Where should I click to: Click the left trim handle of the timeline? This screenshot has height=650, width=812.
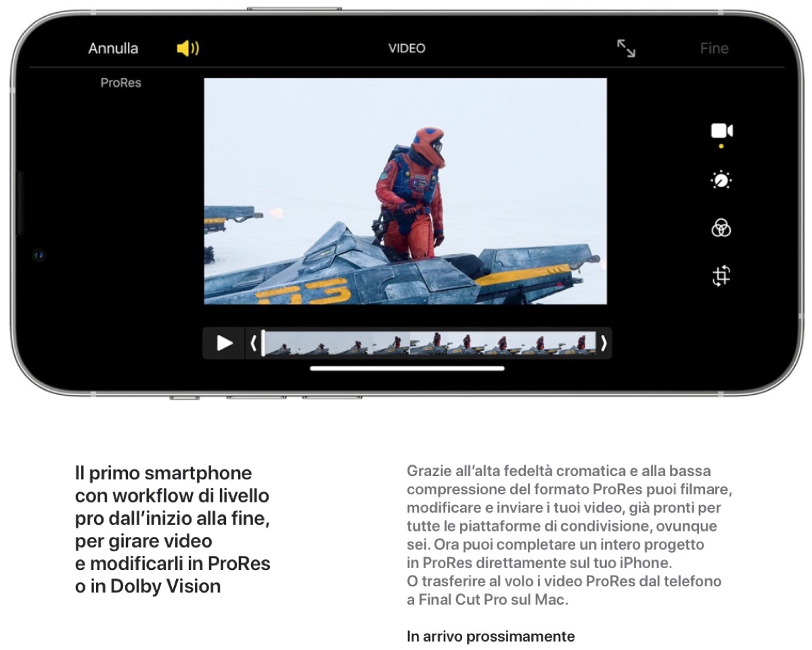tap(254, 343)
